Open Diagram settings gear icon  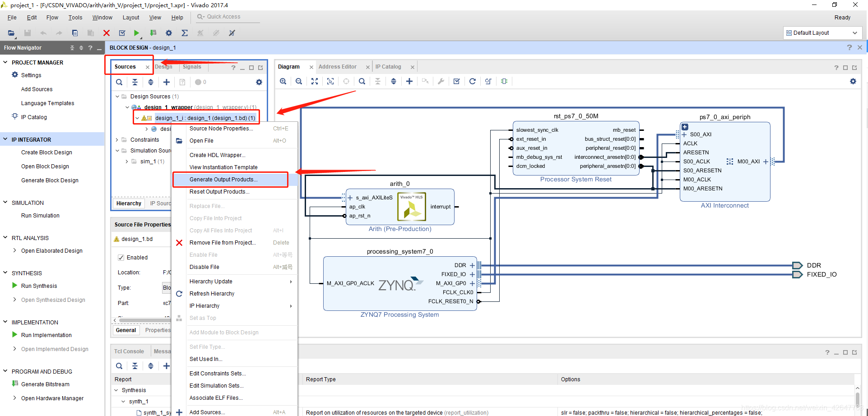(x=853, y=81)
